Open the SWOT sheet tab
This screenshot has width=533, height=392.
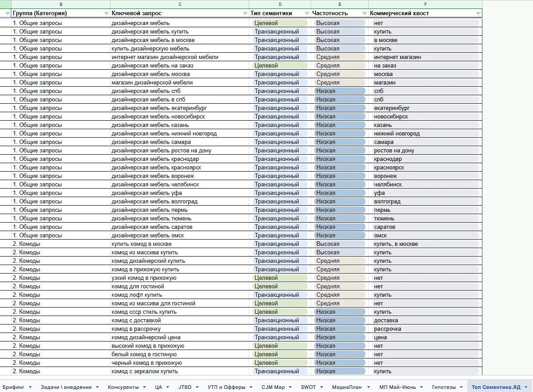[308, 387]
